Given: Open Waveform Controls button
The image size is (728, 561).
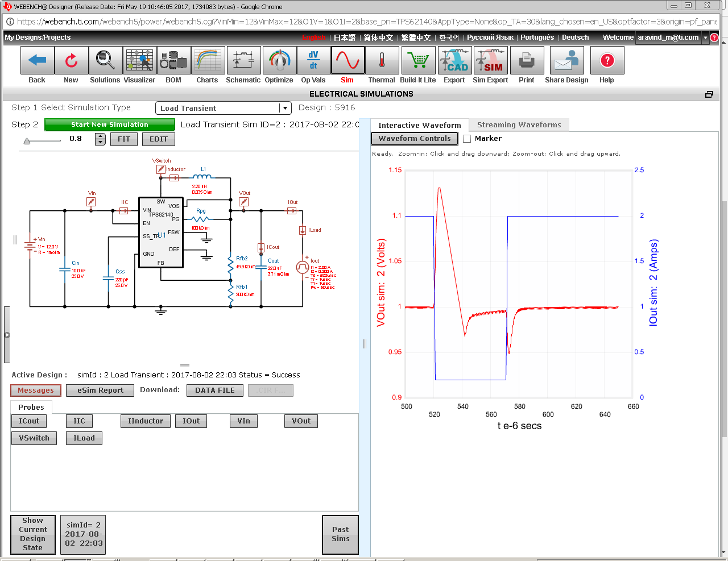Looking at the screenshot, I should click(x=415, y=139).
